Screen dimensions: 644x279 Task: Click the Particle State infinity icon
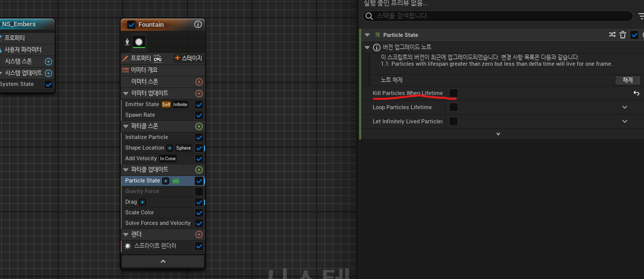click(x=176, y=181)
